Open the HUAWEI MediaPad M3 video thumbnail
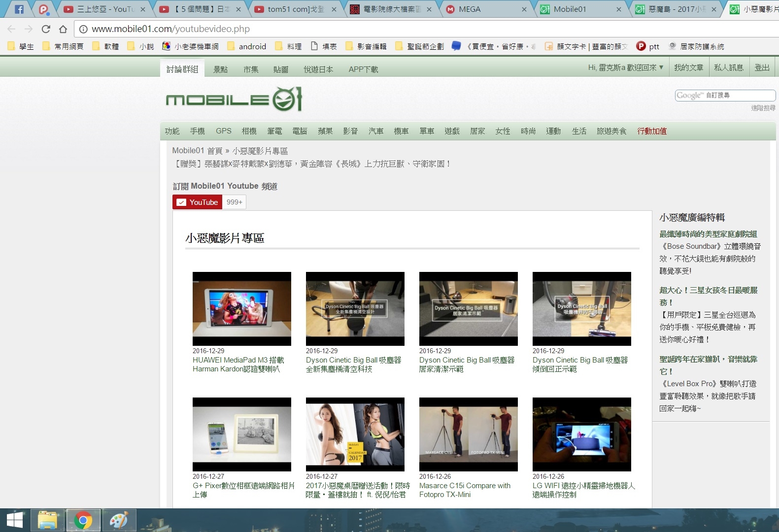779x532 pixels. pyautogui.click(x=242, y=309)
